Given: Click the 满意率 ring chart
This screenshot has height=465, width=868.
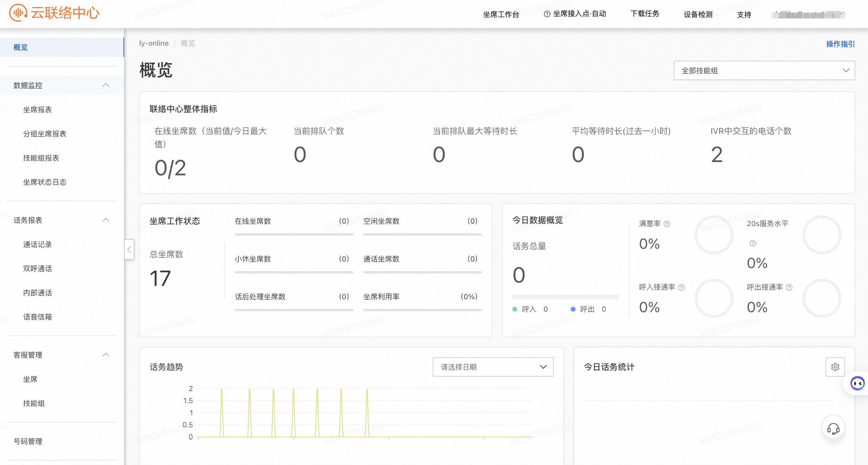Looking at the screenshot, I should [x=714, y=235].
